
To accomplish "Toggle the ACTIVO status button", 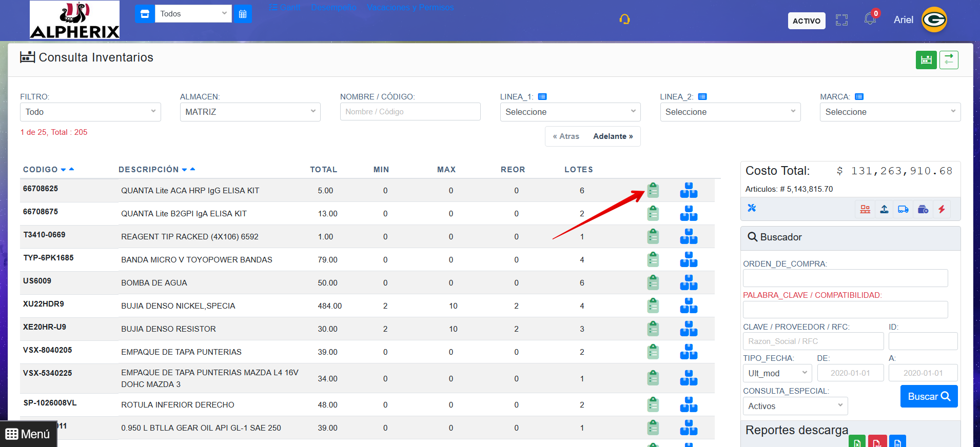I will (806, 21).
